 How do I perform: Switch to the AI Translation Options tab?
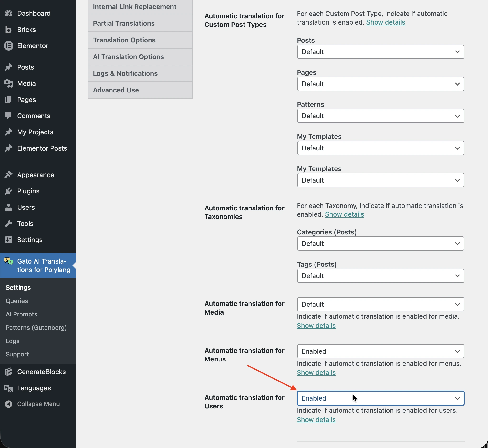click(128, 56)
